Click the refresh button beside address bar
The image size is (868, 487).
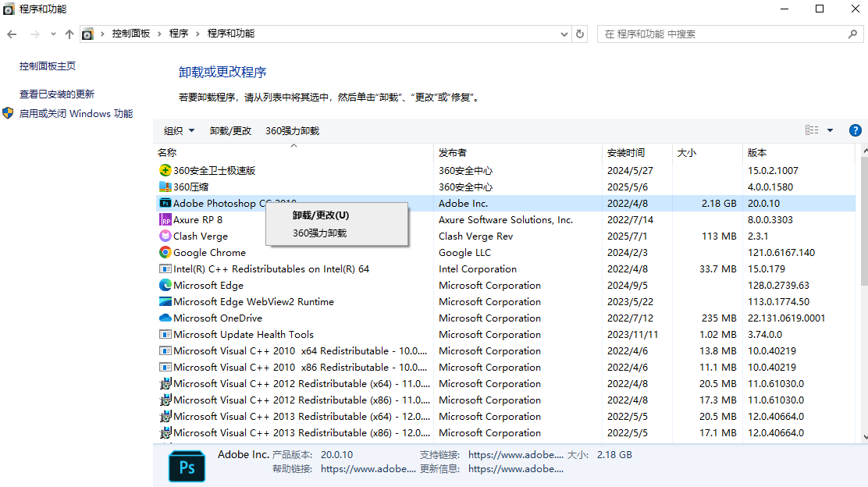[580, 34]
